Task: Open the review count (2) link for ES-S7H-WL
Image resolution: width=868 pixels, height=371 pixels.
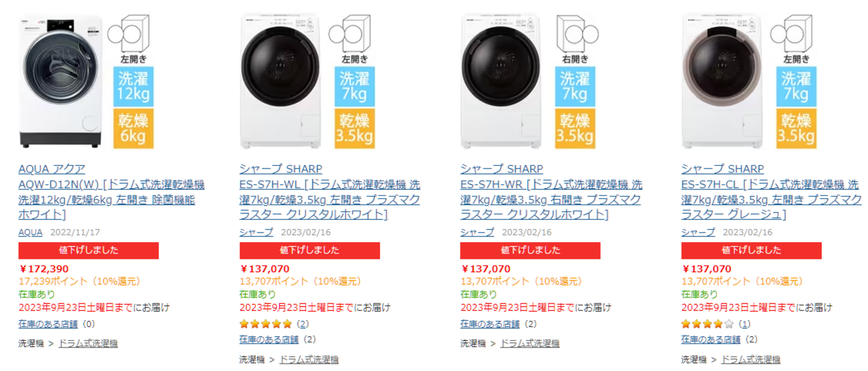Action: (303, 324)
